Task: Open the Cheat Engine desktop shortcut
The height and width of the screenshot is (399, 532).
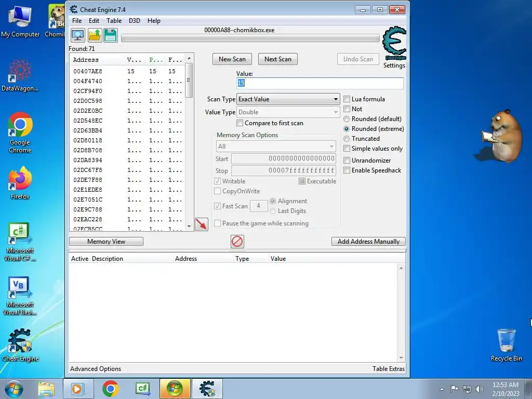Action: click(20, 345)
